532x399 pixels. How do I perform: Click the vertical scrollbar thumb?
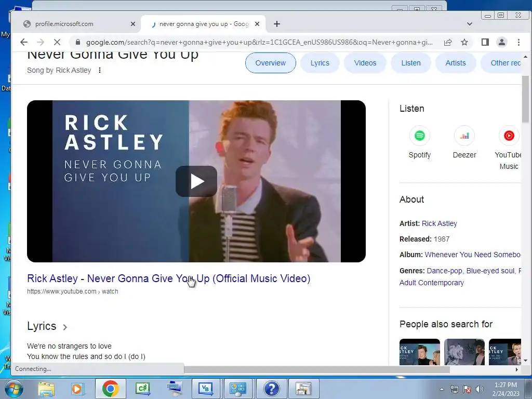[525, 99]
